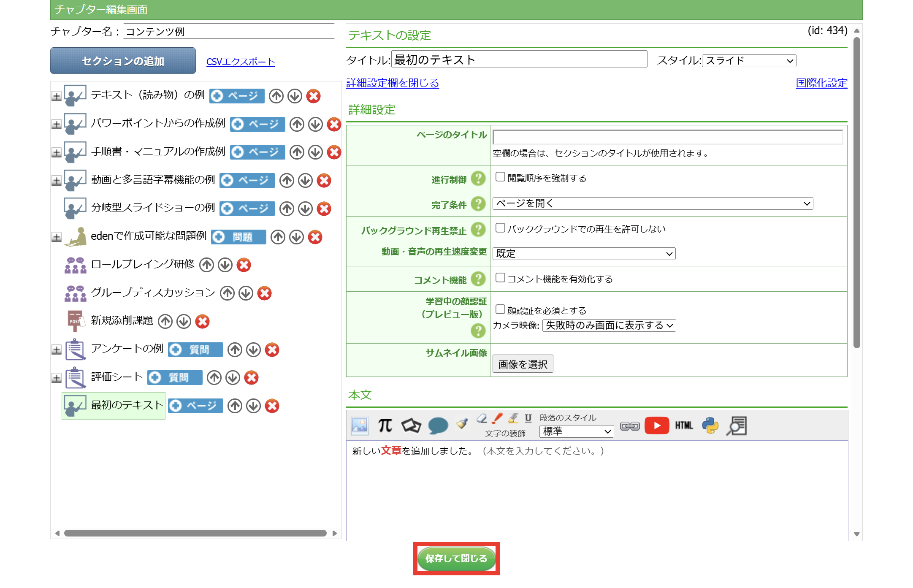Toggle underline text decoration
The image size is (913, 588).
coord(528,418)
